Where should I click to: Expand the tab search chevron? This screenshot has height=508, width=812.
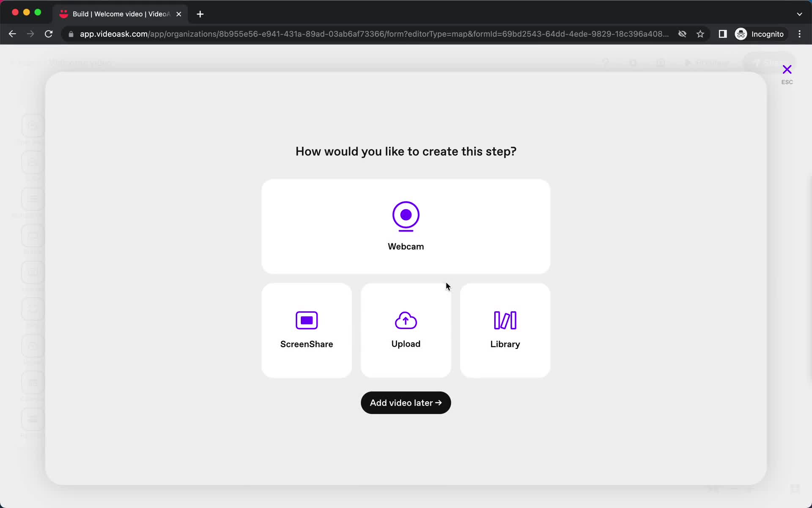click(799, 14)
